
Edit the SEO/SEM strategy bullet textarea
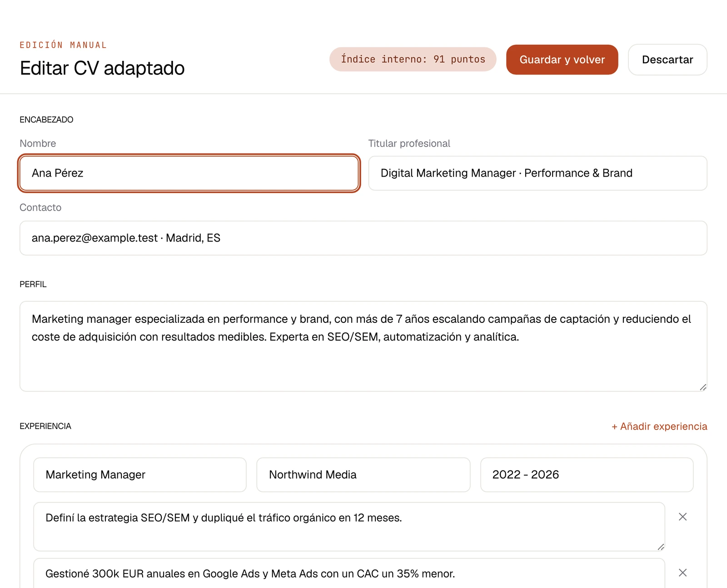click(349, 527)
